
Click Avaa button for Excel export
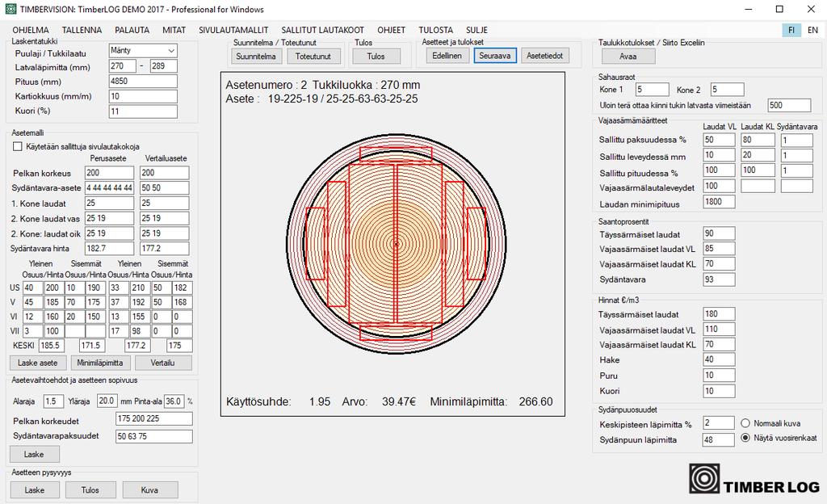(628, 57)
